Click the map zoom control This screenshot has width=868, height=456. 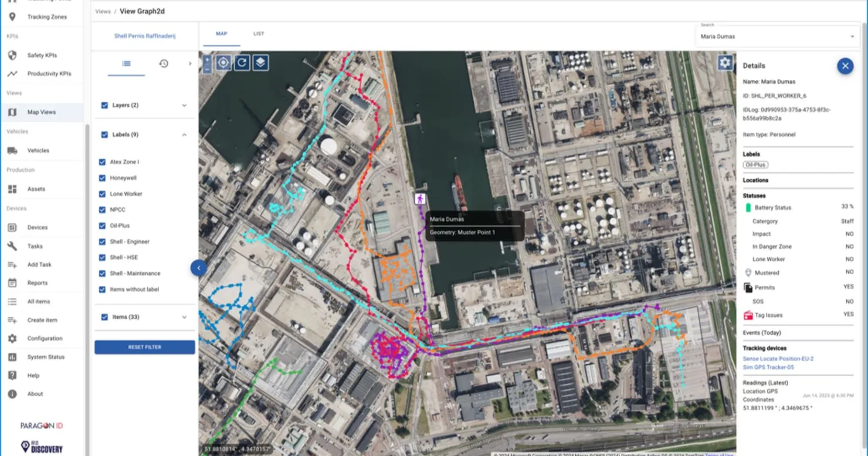pyautogui.click(x=207, y=63)
